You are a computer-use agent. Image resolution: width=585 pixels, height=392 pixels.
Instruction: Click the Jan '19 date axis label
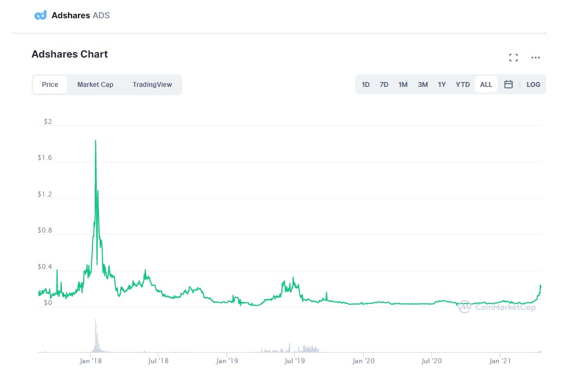coord(227,360)
